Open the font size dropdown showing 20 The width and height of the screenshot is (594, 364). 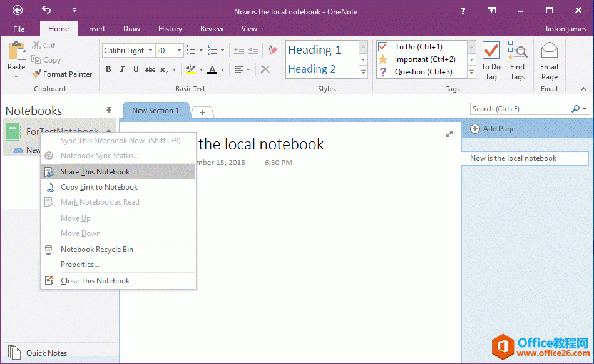point(180,51)
